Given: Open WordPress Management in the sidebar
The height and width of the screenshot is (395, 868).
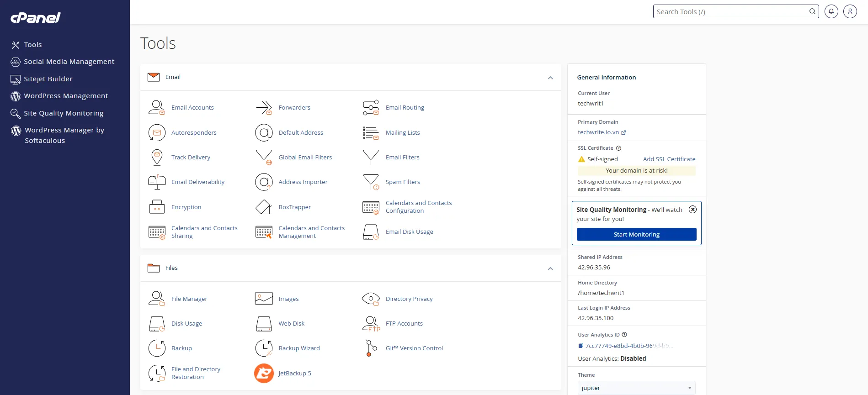Looking at the screenshot, I should (59, 96).
